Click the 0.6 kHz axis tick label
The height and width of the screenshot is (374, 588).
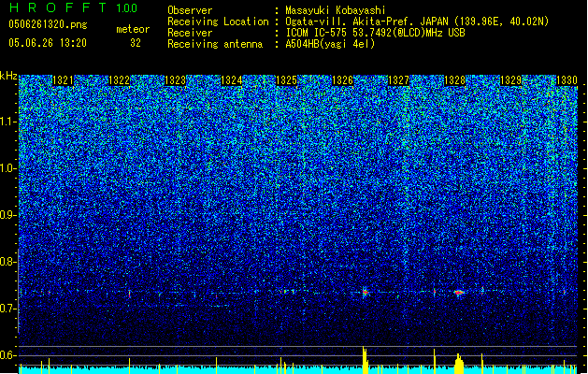pos(8,355)
